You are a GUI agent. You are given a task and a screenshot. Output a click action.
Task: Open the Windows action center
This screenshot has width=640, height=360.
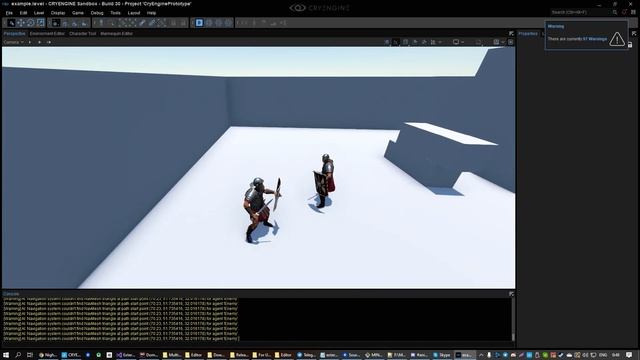(x=629, y=355)
